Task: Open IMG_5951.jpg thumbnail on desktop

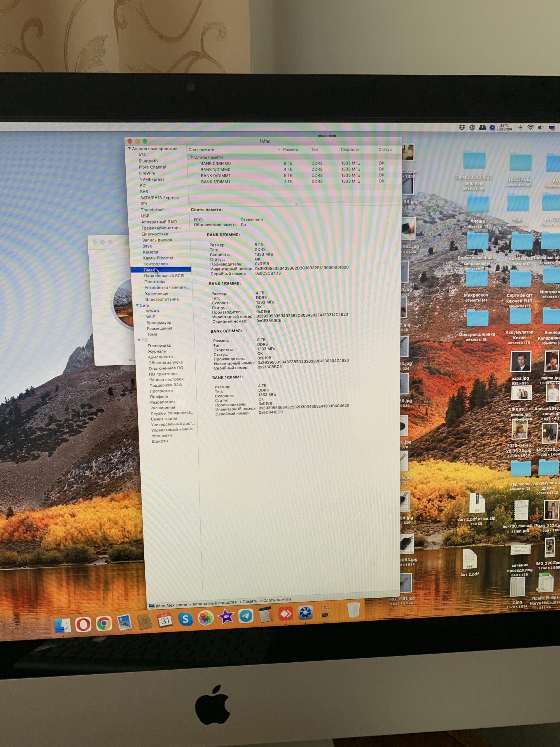Action: pyautogui.click(x=405, y=583)
